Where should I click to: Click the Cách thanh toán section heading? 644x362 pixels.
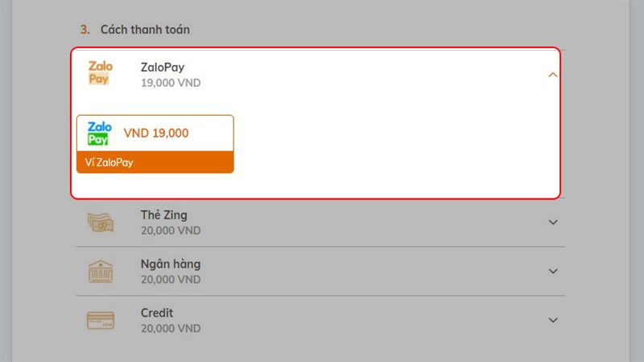tap(145, 30)
